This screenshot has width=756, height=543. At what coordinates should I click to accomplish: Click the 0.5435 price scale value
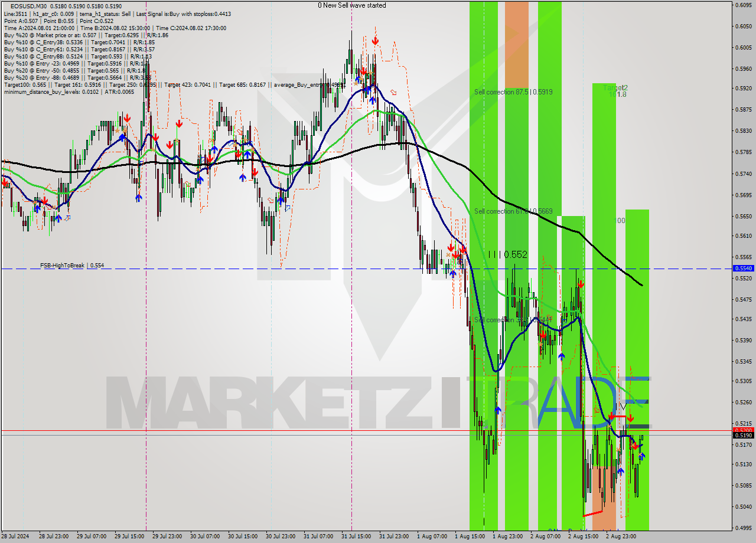743,319
